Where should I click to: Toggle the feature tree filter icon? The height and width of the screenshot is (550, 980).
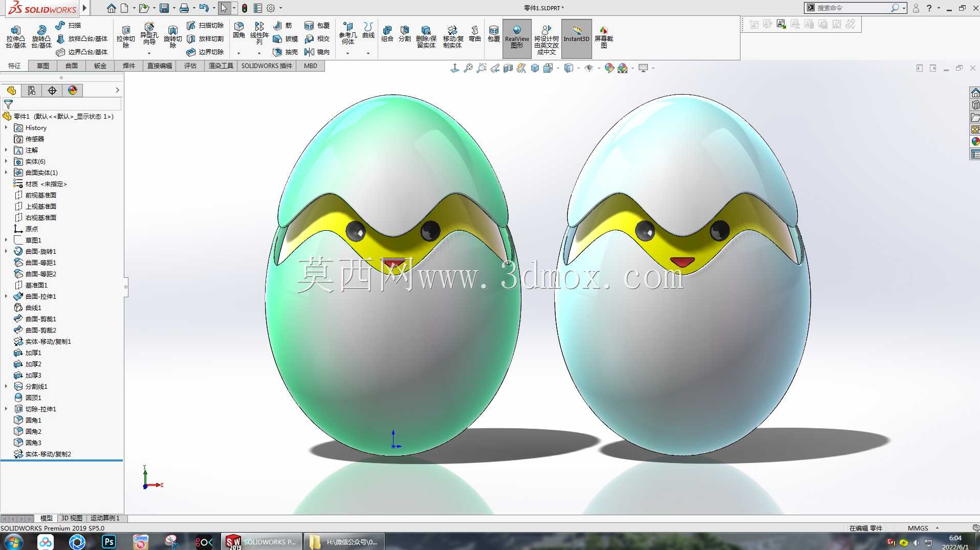pyautogui.click(x=8, y=104)
